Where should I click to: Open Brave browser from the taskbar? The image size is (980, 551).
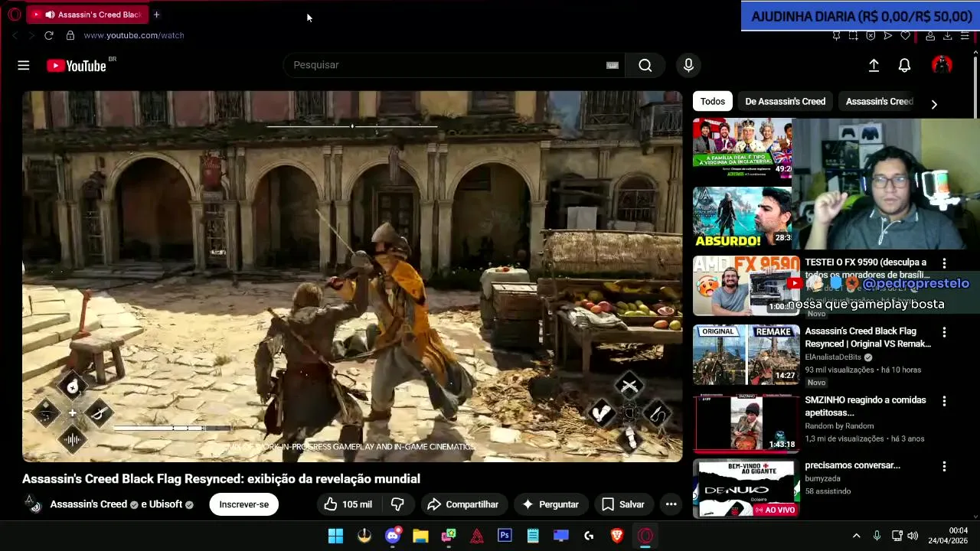[x=617, y=536]
